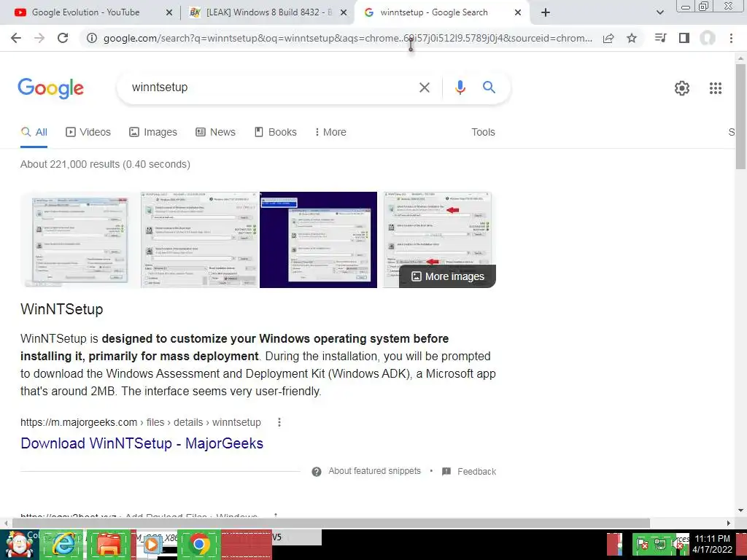The image size is (747, 560).
Task: Expand the More search categories menu
Action: (x=330, y=133)
